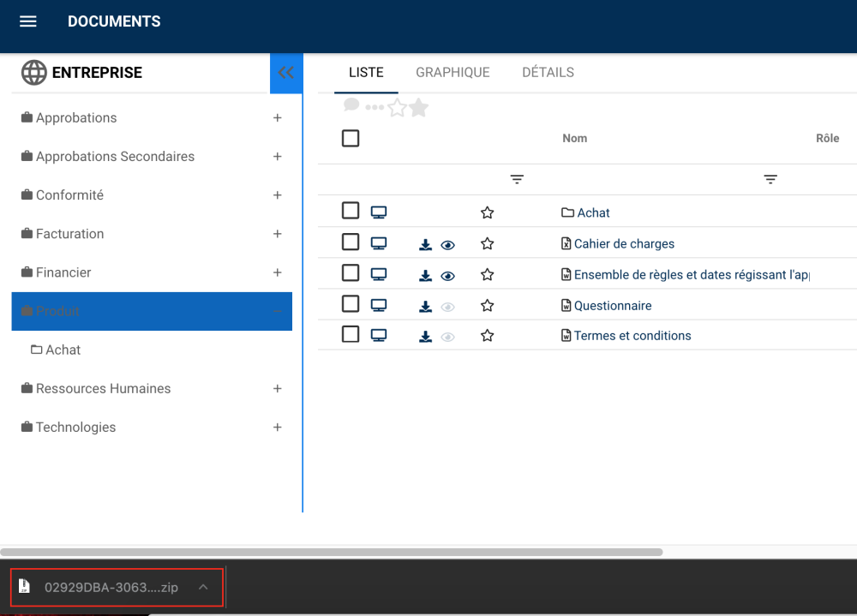
Task: Expand the Technologies category
Action: click(x=278, y=428)
